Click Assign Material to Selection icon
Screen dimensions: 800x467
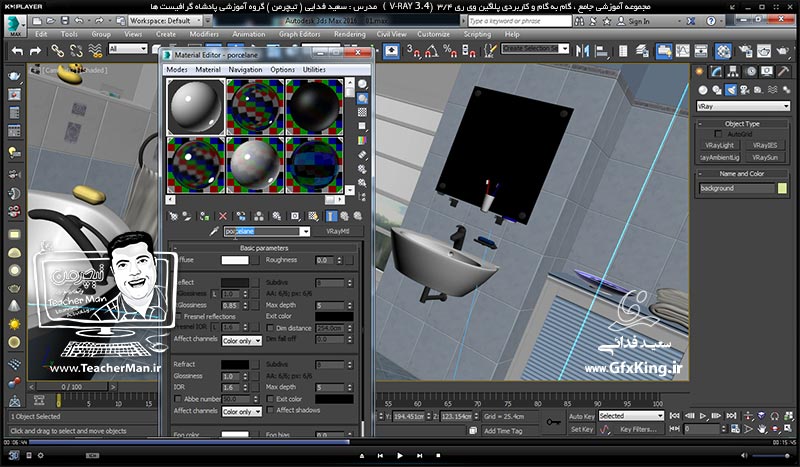[204, 216]
